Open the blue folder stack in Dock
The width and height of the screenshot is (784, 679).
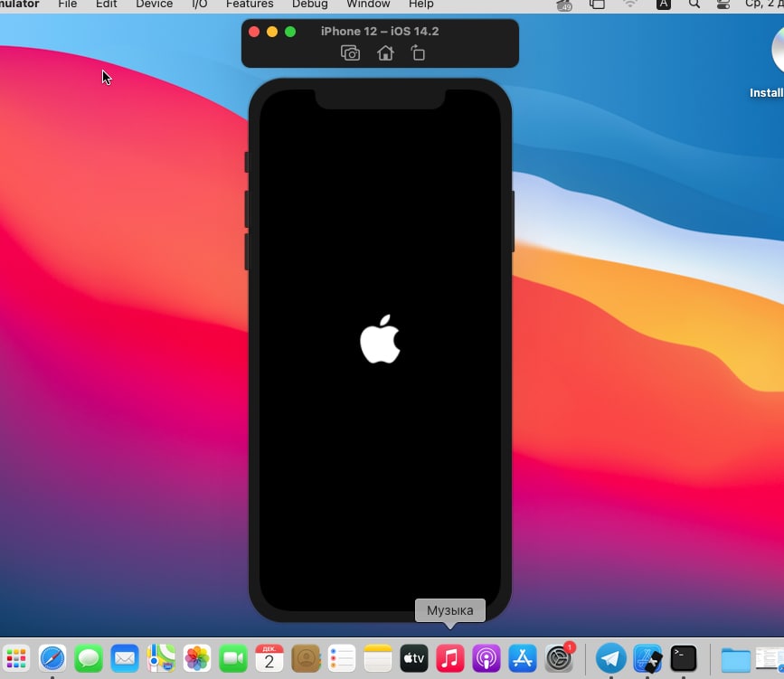coord(735,659)
